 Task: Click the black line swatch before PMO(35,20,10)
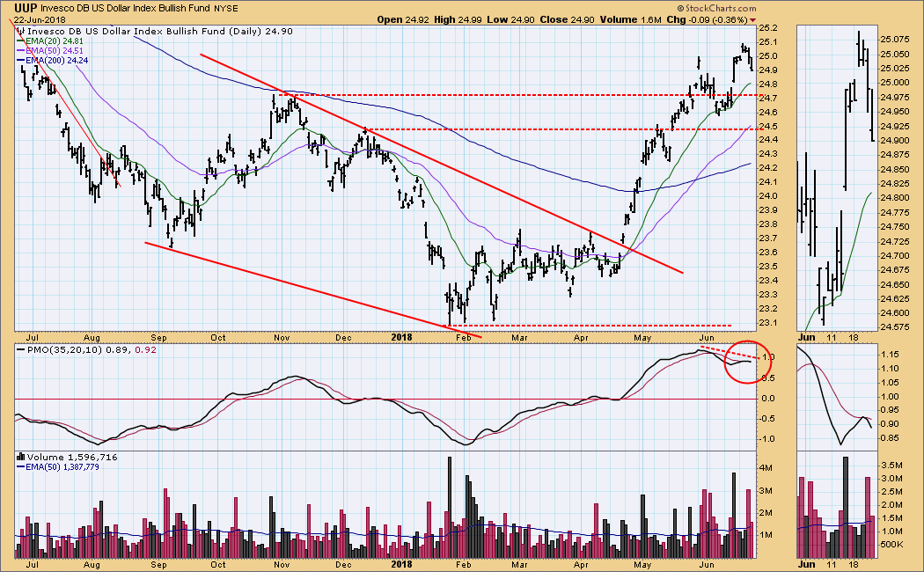[21, 350]
